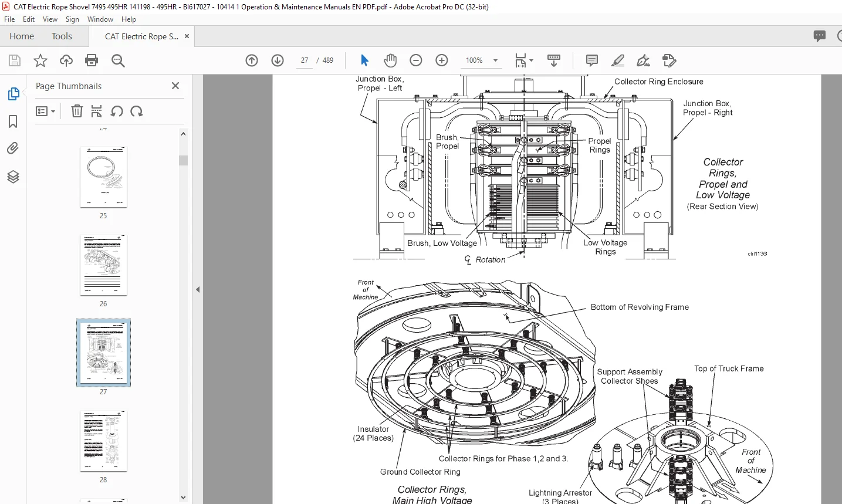Select page 28 thumbnail
This screenshot has height=504, width=842.
point(103,441)
